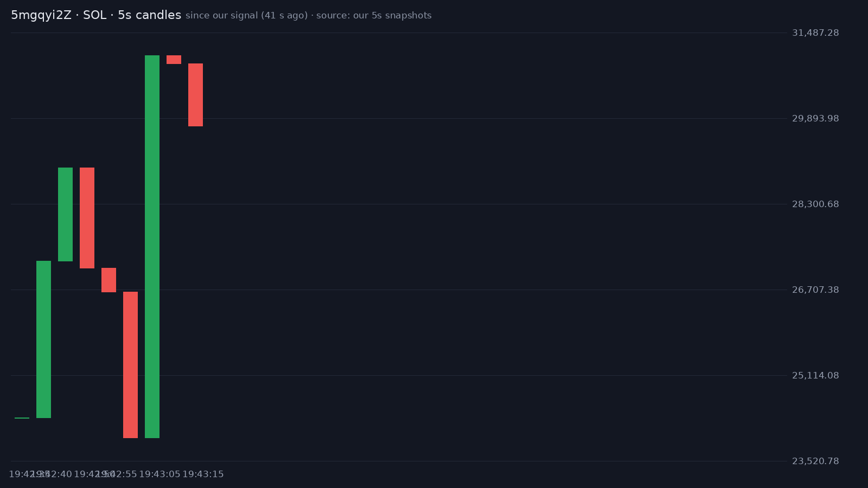Click the 28,300.68 price axis label
Image resolution: width=868 pixels, height=488 pixels.
815,204
